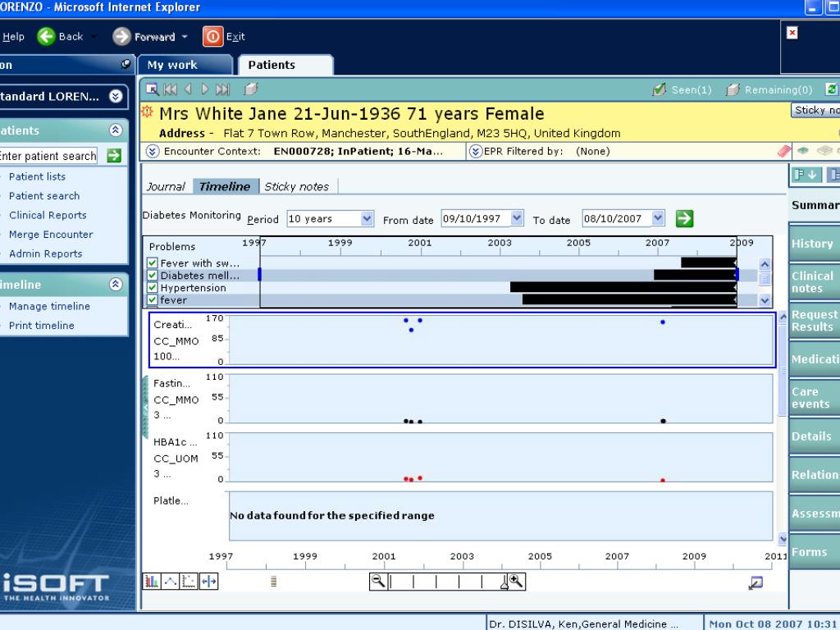Screen dimensions: 840x630
Task: Open the Period dropdown
Action: 367,218
